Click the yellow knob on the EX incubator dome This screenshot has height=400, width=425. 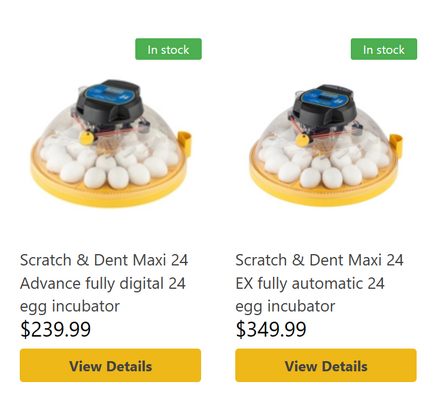(302, 140)
